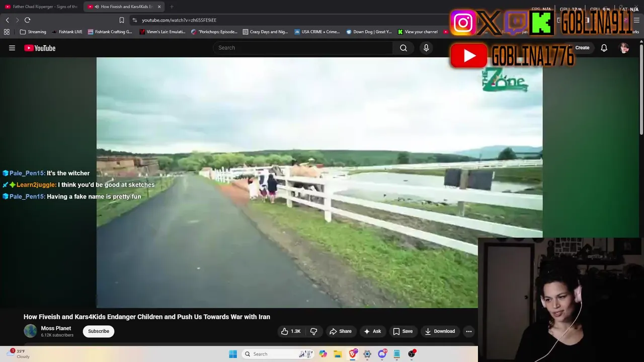This screenshot has height=362, width=644.
Task: Click the Ask button under video
Action: [372, 331]
